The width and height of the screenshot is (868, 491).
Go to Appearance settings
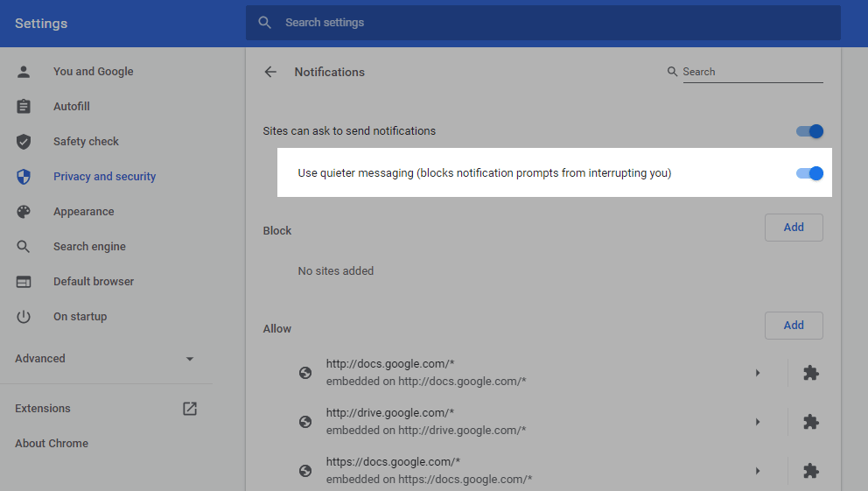(x=83, y=212)
